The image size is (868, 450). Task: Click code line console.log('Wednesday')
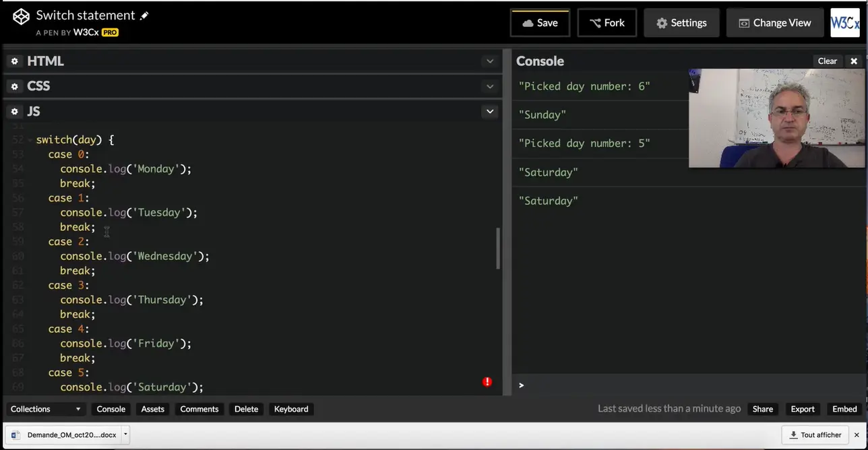135,256
